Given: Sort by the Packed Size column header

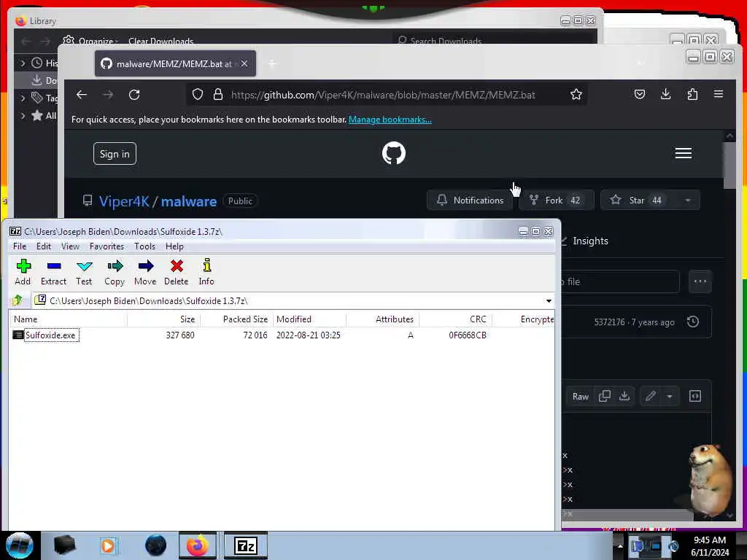Looking at the screenshot, I should 236,319.
